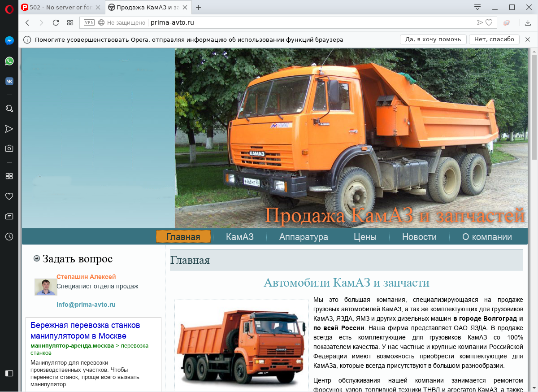
Task: Go forward to the next page
Action: click(41, 22)
